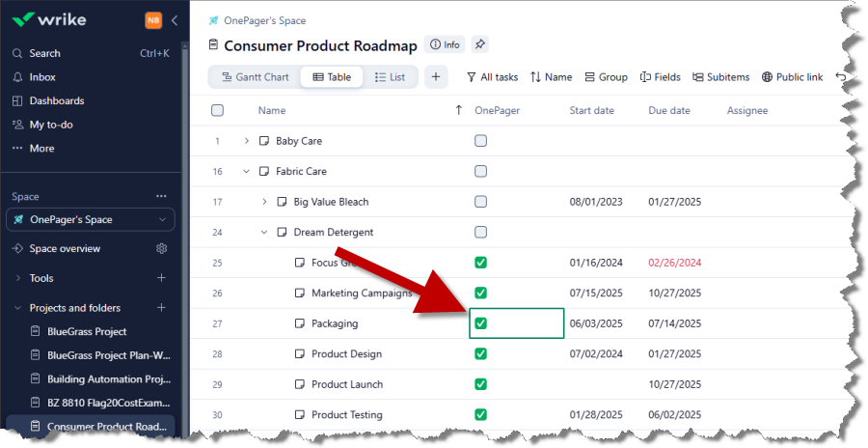The height and width of the screenshot is (448, 868).
Task: Open Subitems options
Action: point(720,77)
